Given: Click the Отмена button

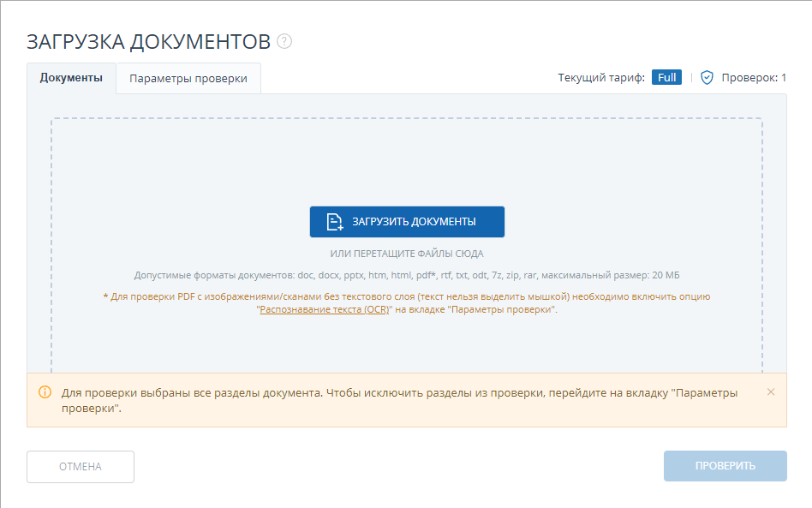Looking at the screenshot, I should [x=81, y=467].
